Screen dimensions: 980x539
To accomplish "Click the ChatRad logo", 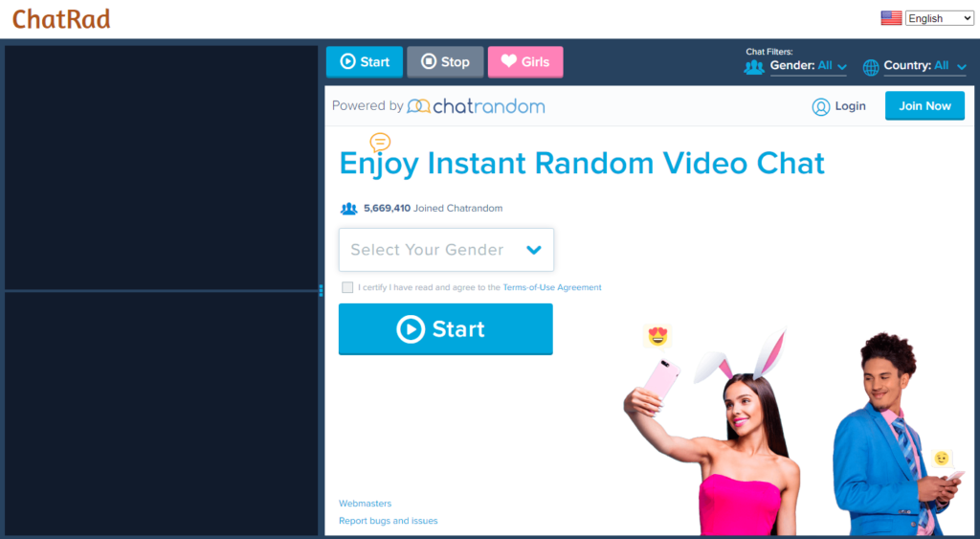I will point(61,19).
